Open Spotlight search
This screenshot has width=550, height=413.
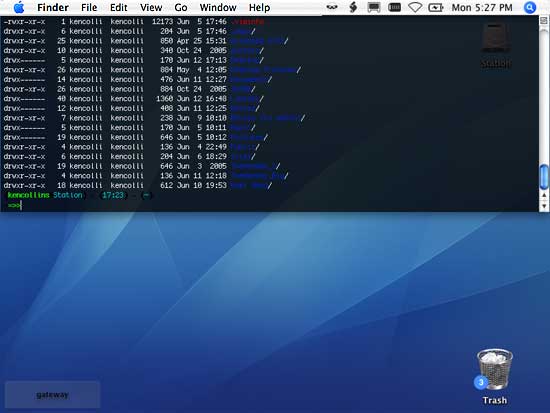(530, 7)
